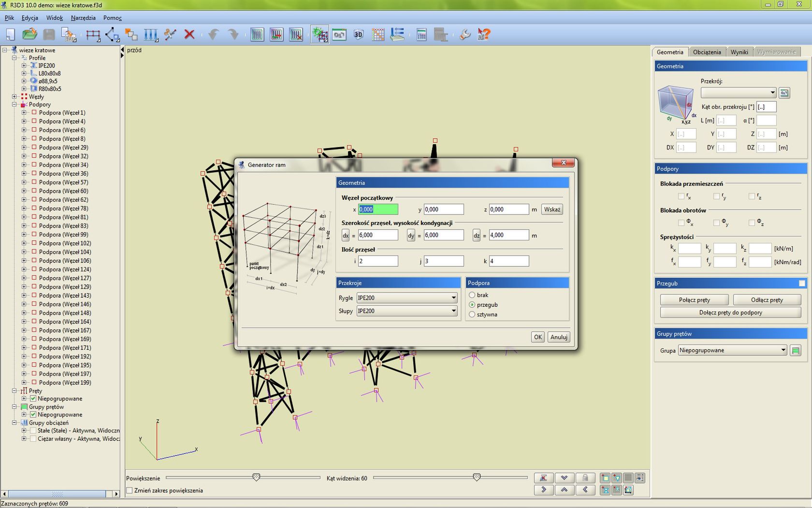Click 'Dołącz pręty do podpory' button

(730, 313)
